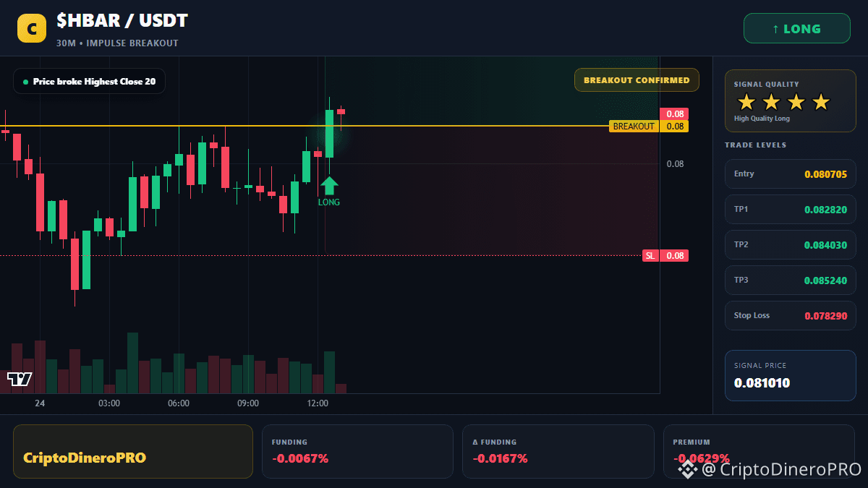Click the High Quality Long caption
This screenshot has width=868, height=488.
tap(762, 119)
